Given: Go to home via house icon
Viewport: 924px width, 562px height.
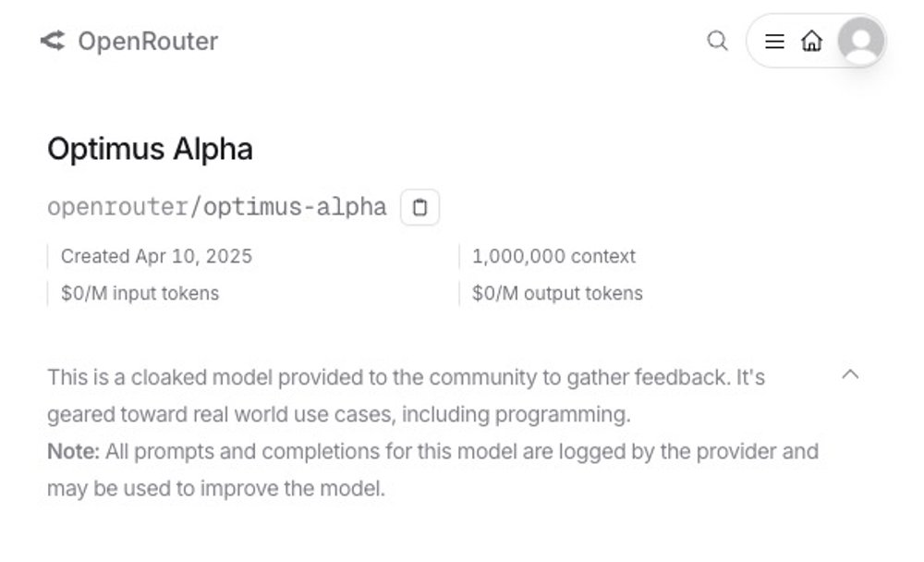Looking at the screenshot, I should pyautogui.click(x=811, y=41).
